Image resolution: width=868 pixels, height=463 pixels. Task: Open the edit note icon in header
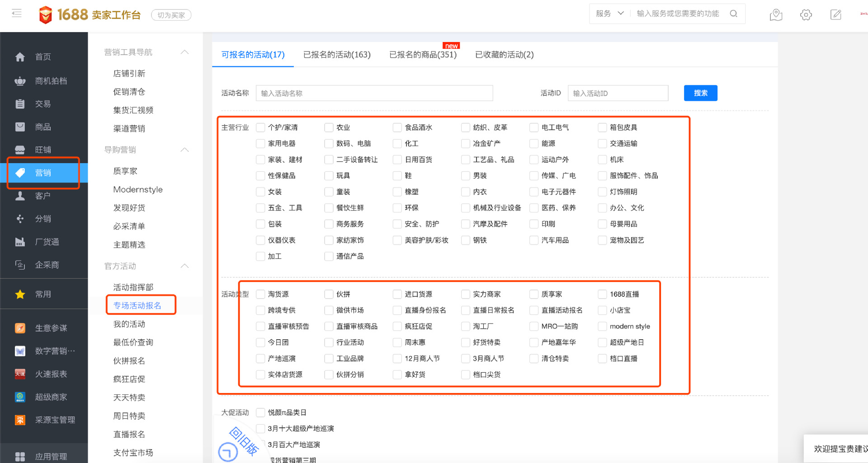[836, 15]
